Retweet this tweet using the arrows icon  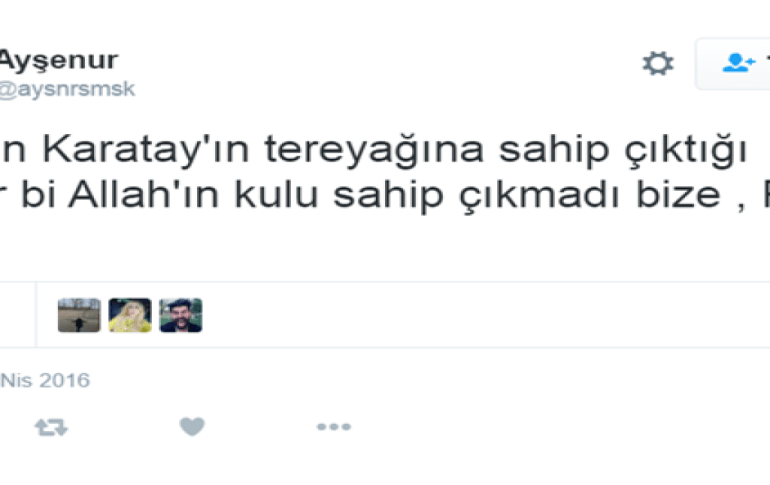pyautogui.click(x=51, y=427)
